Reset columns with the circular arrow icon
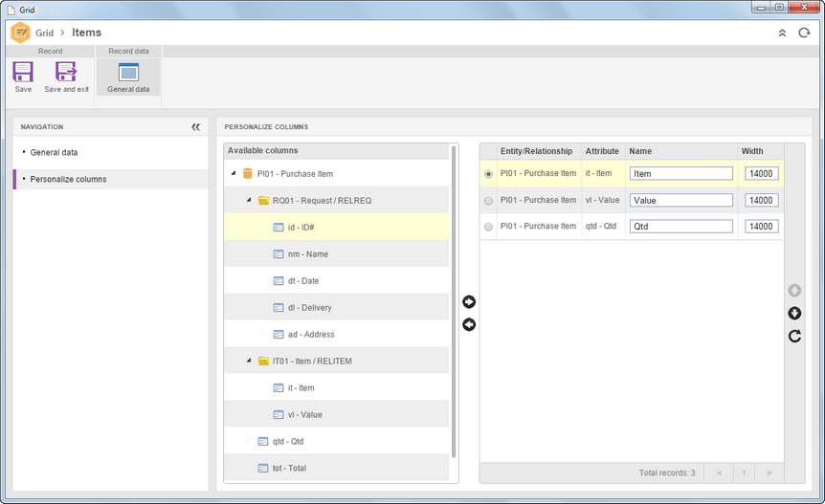 (794, 336)
